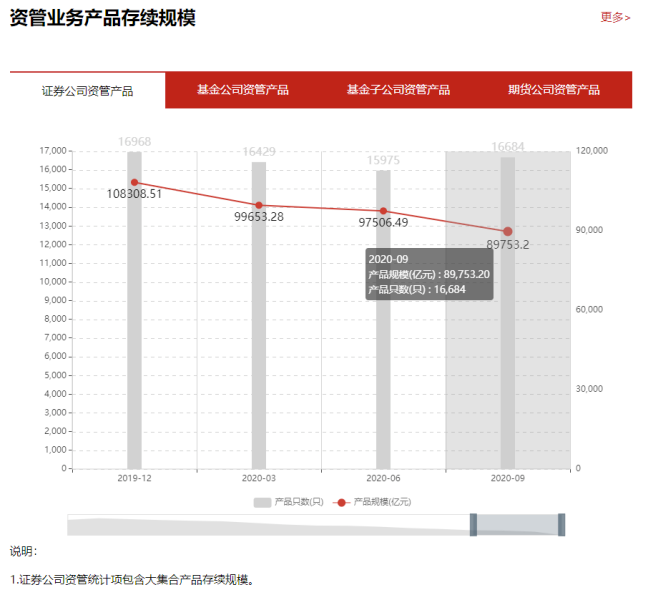Toggle 产品只数(只) legend series
The width and height of the screenshot is (646, 594).
pos(288,501)
